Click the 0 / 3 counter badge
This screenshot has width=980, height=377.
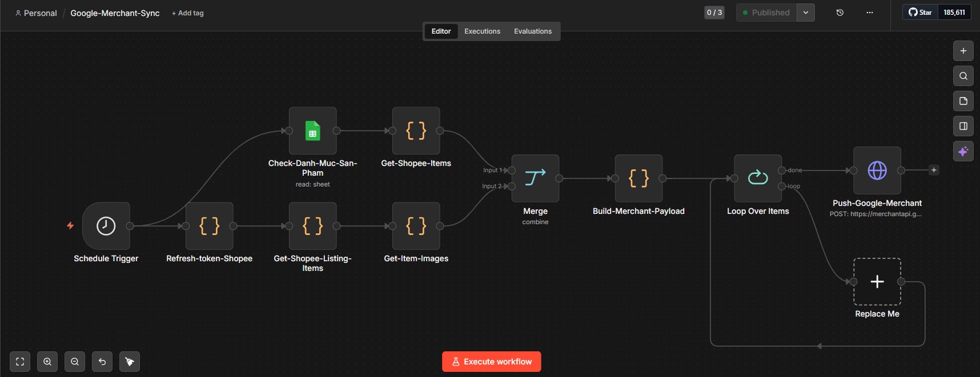tap(714, 13)
